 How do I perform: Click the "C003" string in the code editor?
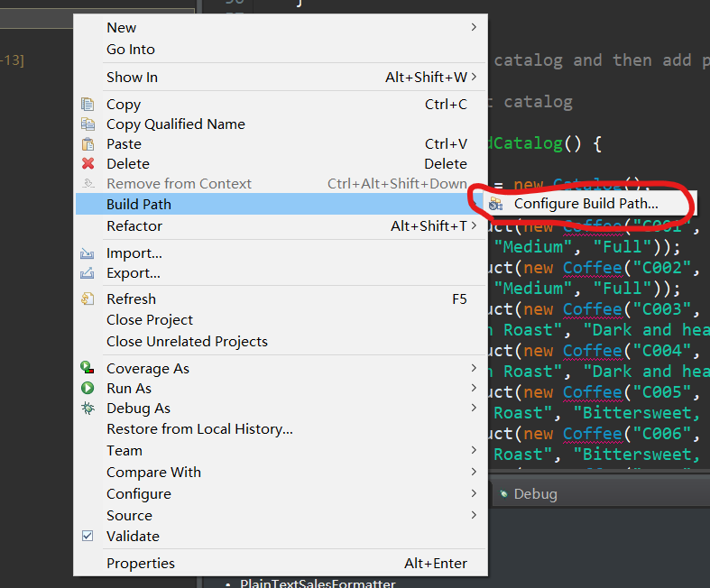tap(661, 309)
